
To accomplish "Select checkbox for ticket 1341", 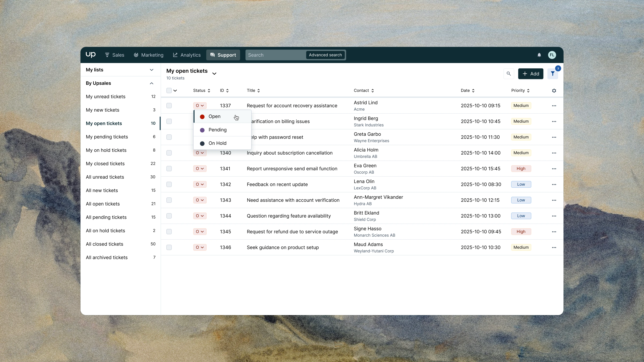I will (169, 169).
